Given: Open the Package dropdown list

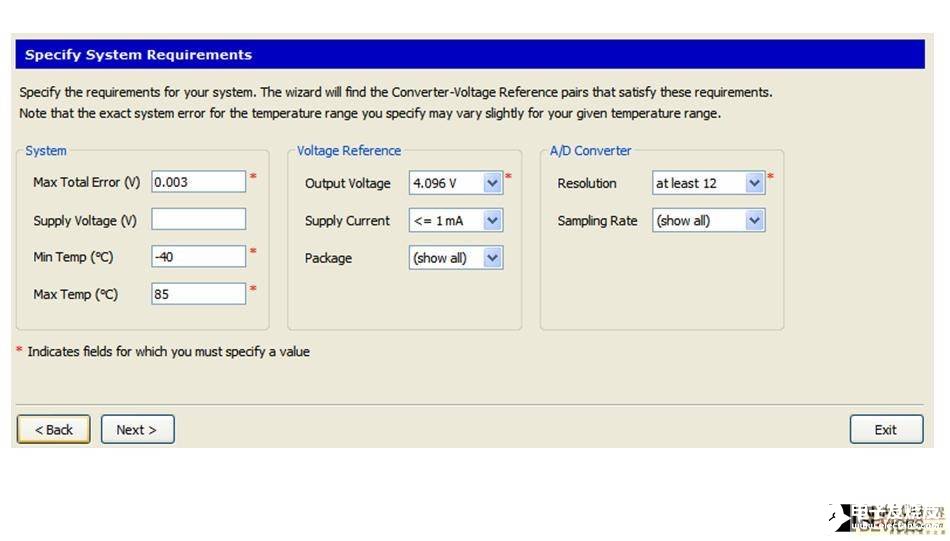Looking at the screenshot, I should 491,258.
